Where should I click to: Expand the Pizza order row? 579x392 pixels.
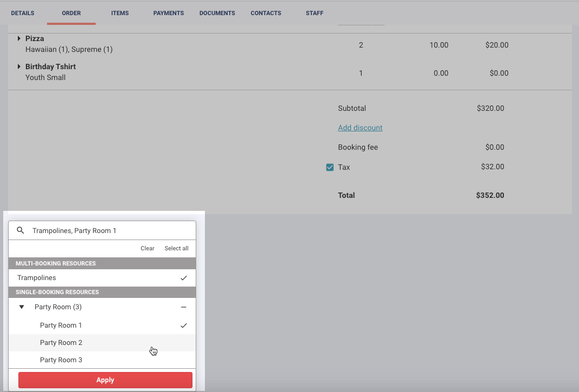(19, 38)
